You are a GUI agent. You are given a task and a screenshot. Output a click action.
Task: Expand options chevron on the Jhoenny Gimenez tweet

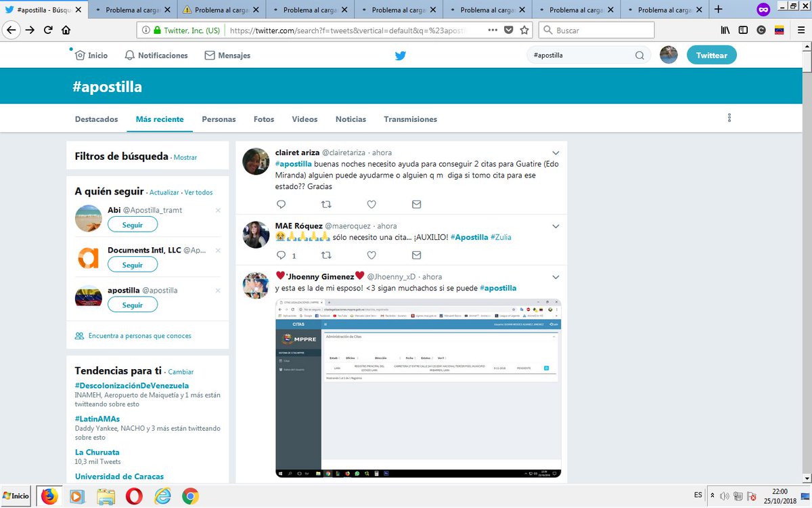point(556,277)
